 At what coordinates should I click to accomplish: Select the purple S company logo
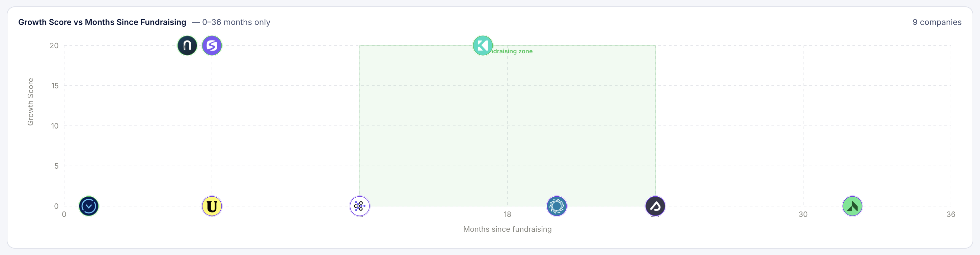212,46
